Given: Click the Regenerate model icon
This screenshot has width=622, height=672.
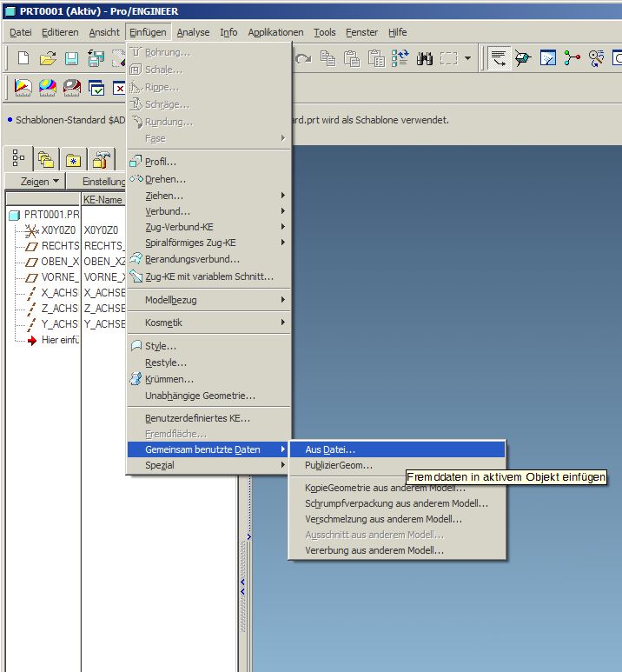Looking at the screenshot, I should click(400, 58).
